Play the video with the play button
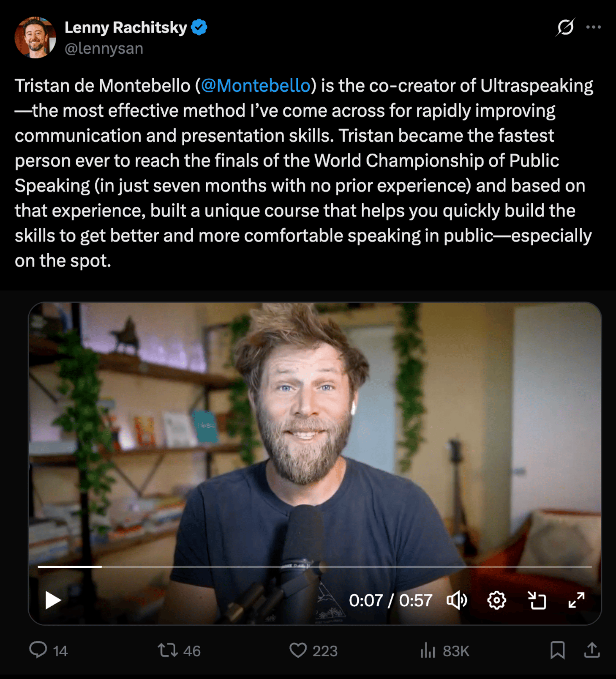Screen dimensions: 616x679 [53, 600]
